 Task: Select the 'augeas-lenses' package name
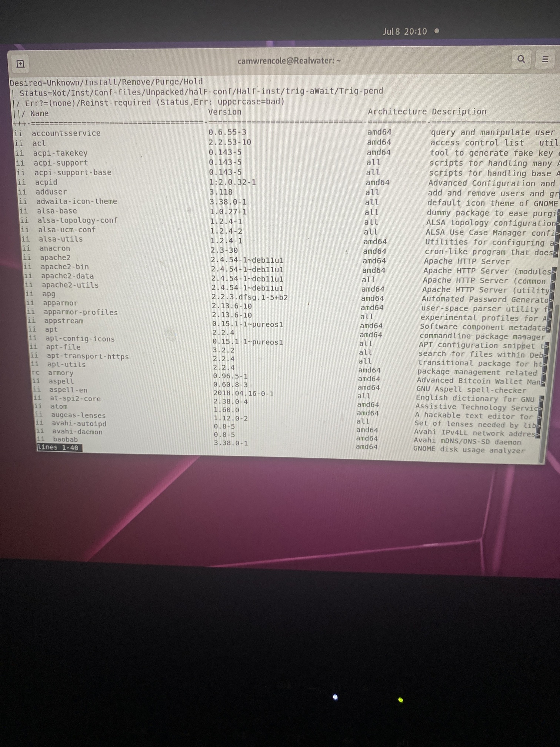tap(79, 415)
